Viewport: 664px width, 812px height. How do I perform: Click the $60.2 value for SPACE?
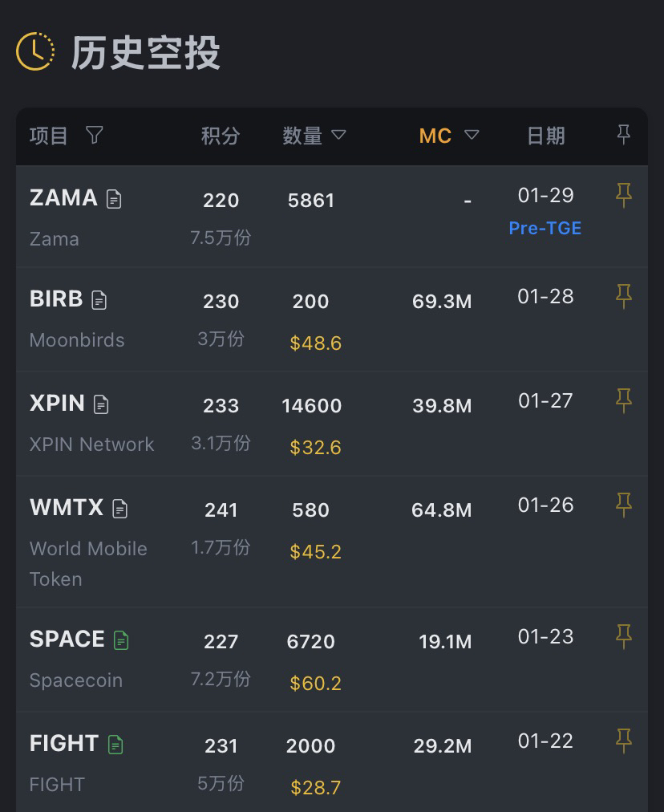pos(315,684)
